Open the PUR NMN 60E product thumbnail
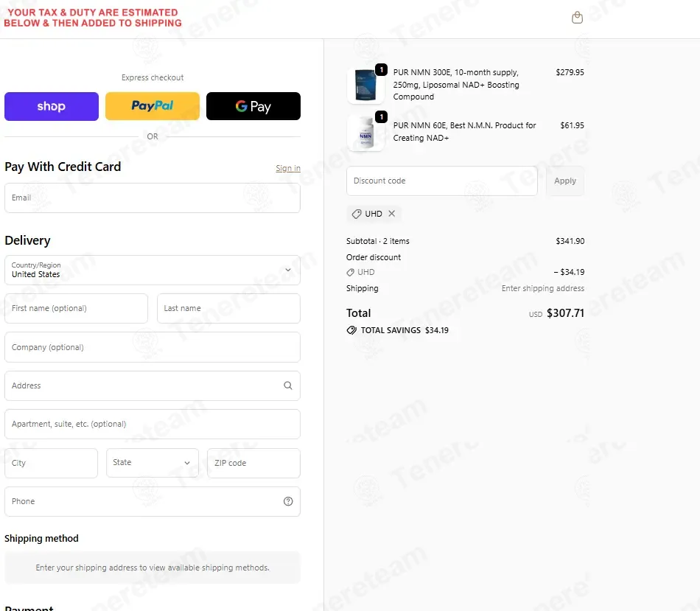The width and height of the screenshot is (700, 611). tap(365, 133)
